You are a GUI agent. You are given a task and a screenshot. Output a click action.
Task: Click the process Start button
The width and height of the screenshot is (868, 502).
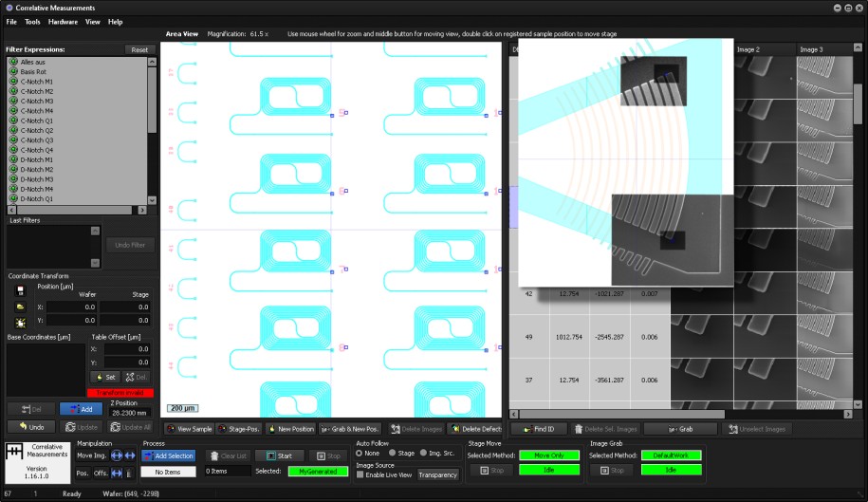[x=280, y=456]
